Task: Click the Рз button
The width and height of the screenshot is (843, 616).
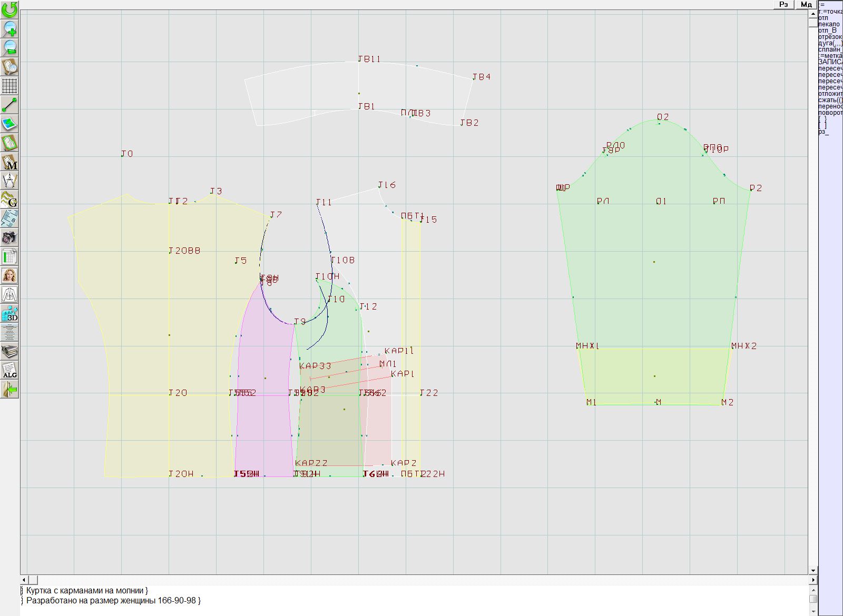Action: coord(784,4)
